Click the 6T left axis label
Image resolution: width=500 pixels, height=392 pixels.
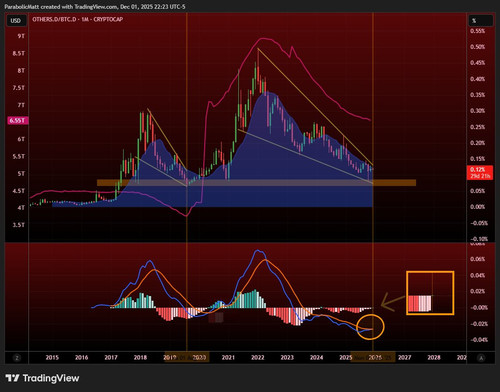pos(21,139)
